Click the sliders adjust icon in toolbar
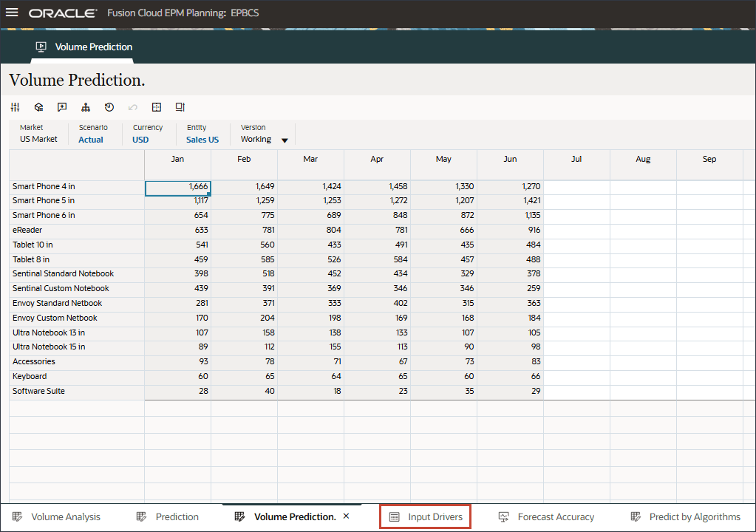Image resolution: width=756 pixels, height=532 pixels. click(x=15, y=107)
